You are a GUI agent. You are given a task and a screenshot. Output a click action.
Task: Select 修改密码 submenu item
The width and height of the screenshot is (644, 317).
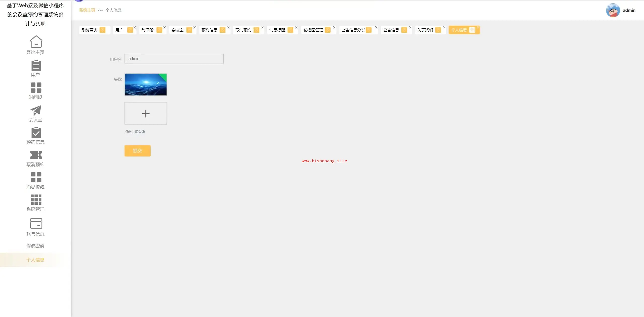point(35,246)
